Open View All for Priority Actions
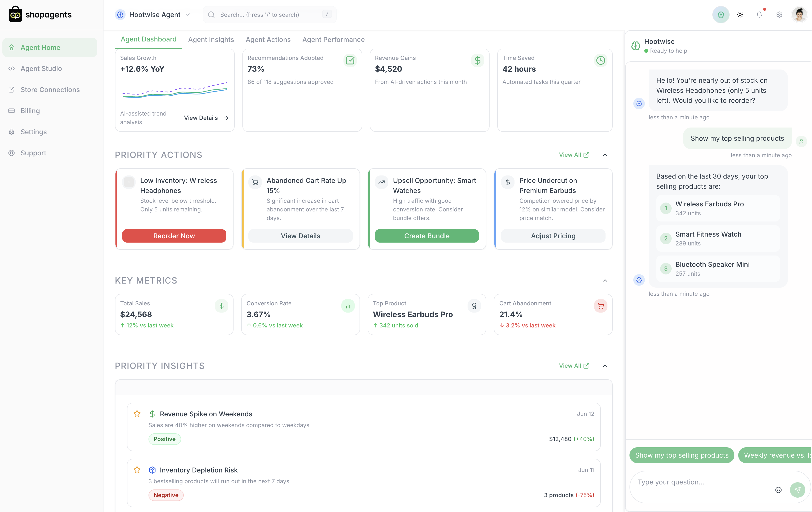The image size is (812, 512). (x=574, y=155)
